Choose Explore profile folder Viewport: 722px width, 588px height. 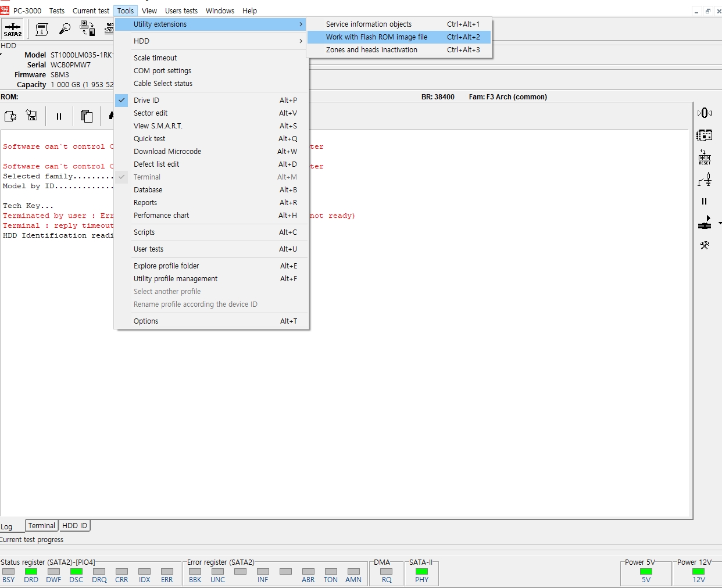click(x=212, y=266)
